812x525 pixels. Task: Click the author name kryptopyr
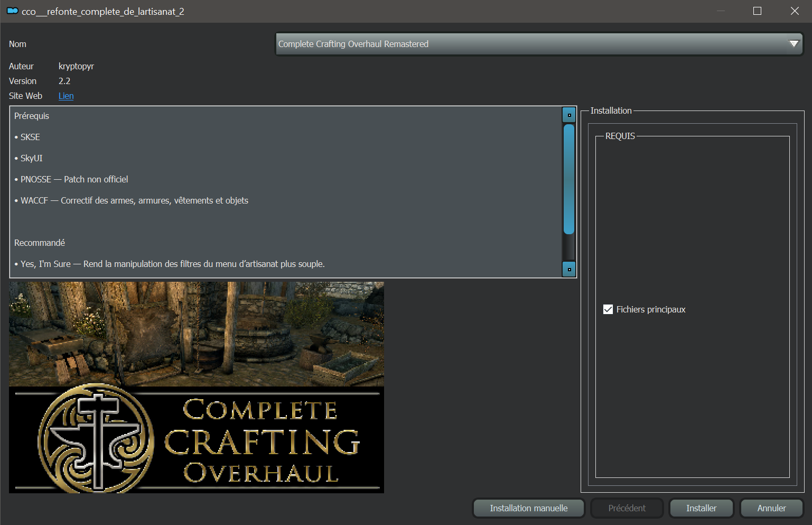tap(76, 66)
